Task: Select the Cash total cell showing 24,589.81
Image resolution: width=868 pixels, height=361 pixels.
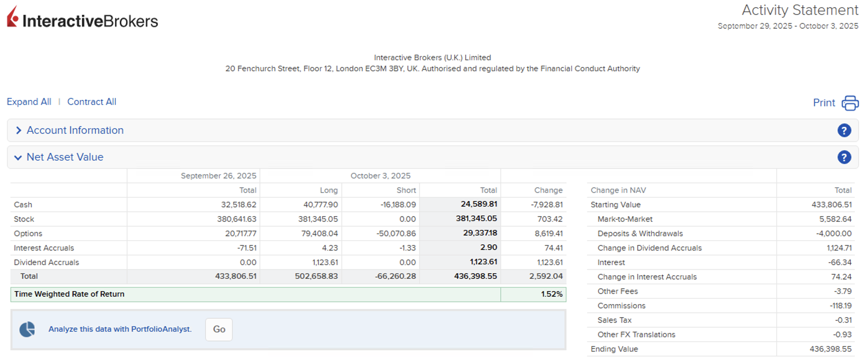Action: (479, 204)
